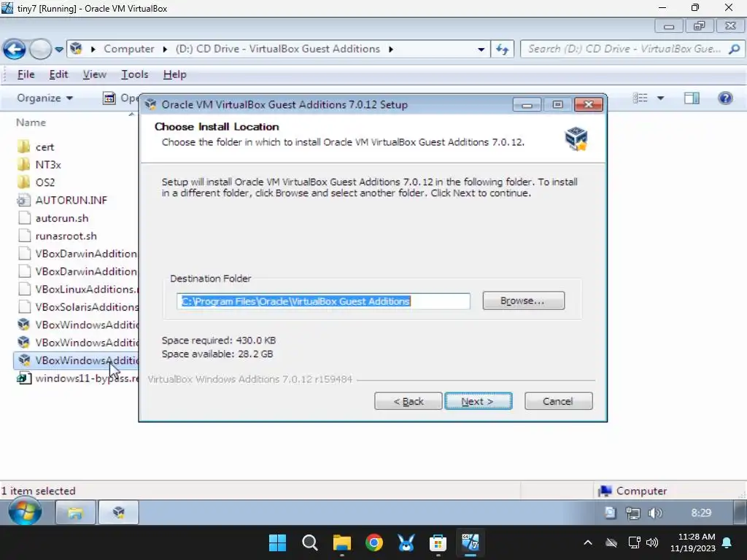Open the Edit menu
The height and width of the screenshot is (560, 747).
[x=58, y=74]
